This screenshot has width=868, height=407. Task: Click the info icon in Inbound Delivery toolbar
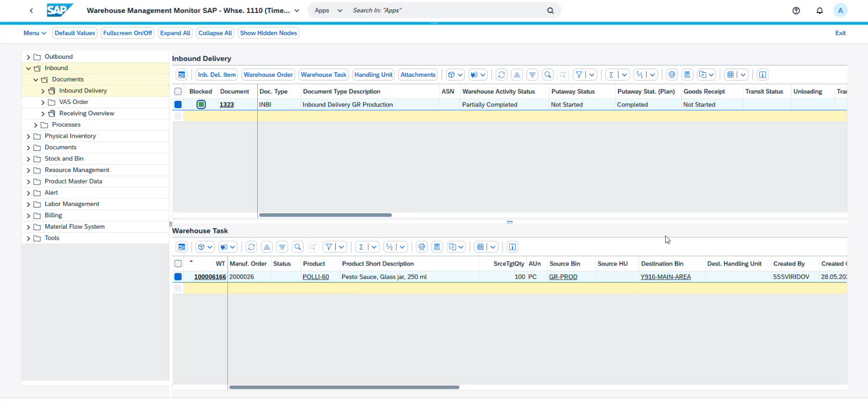point(762,75)
